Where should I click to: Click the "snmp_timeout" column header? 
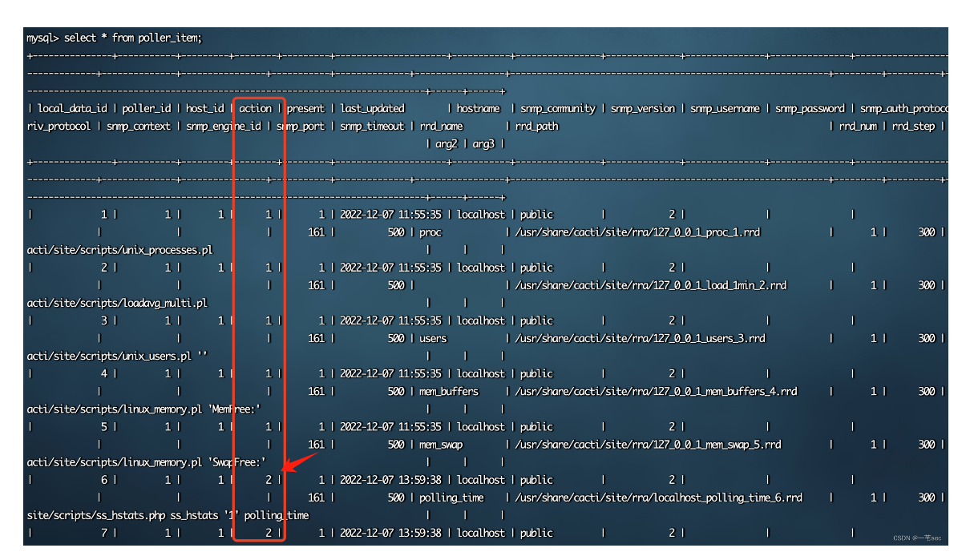pos(373,126)
